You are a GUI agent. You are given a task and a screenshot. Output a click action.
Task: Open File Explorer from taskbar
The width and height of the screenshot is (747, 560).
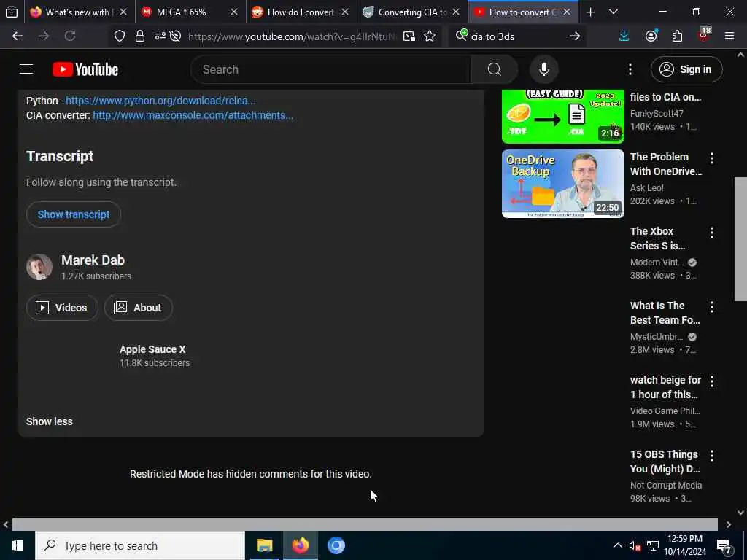[x=264, y=545]
